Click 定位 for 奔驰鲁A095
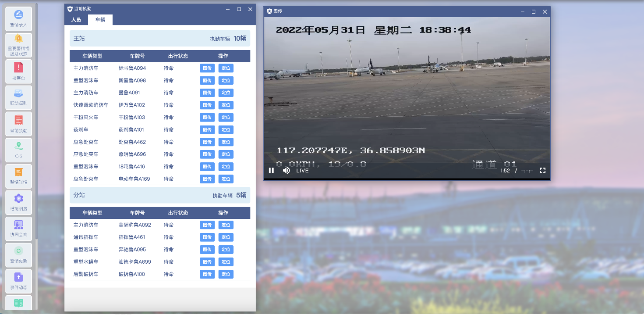The image size is (644, 315). 226,250
